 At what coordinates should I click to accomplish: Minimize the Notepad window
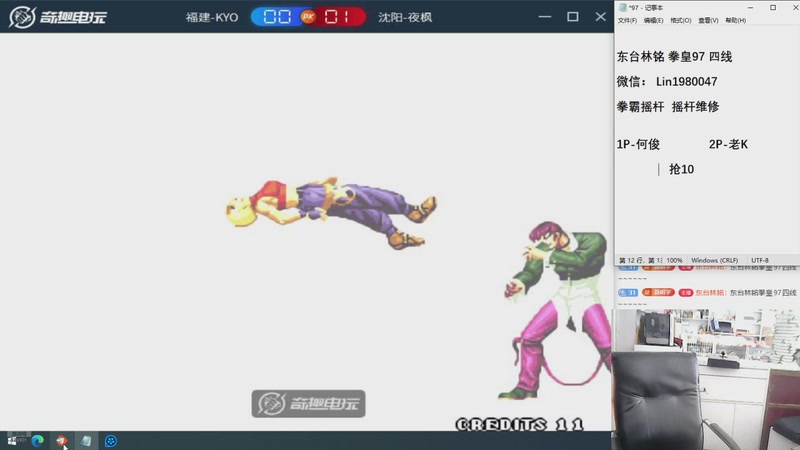(750, 8)
